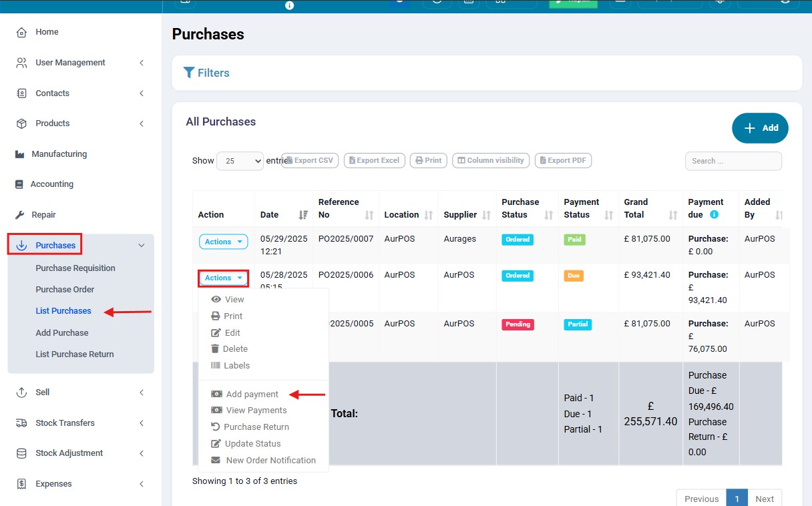This screenshot has height=506, width=812.
Task: Expand the User Management menu chevron
Action: [142, 63]
